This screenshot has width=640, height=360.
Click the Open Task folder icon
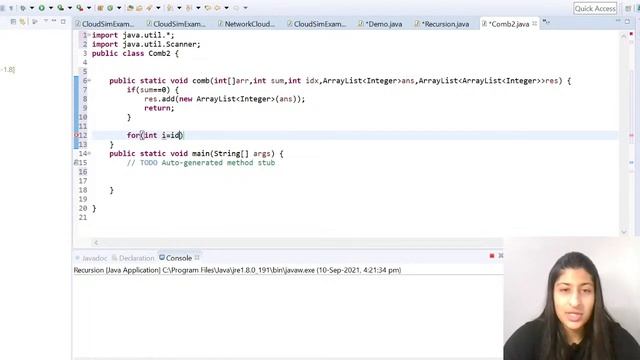pos(139,8)
